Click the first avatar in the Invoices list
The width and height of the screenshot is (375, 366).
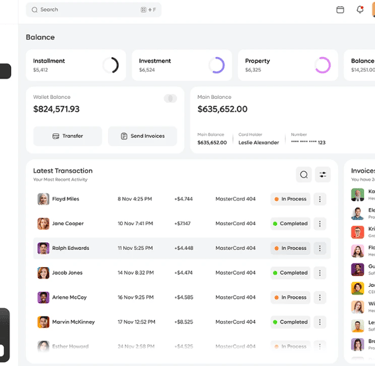(x=358, y=194)
